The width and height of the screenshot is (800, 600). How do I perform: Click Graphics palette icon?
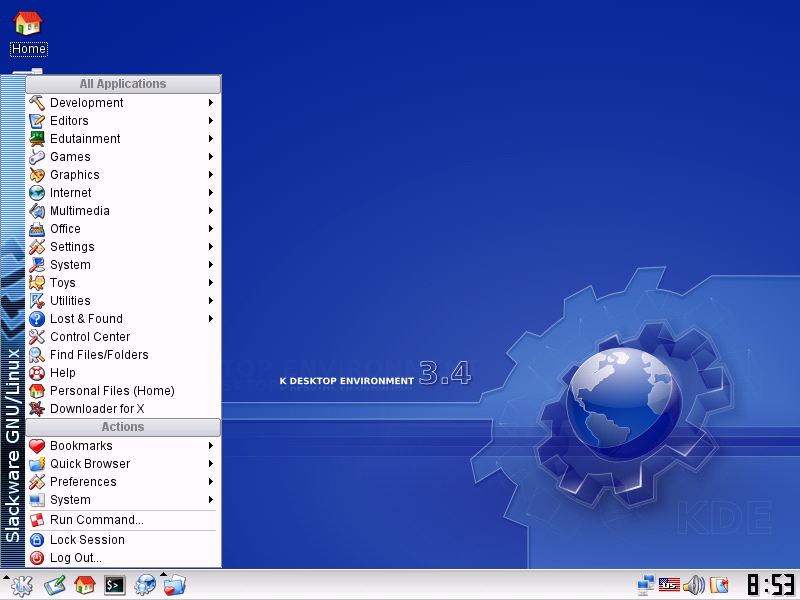37,175
